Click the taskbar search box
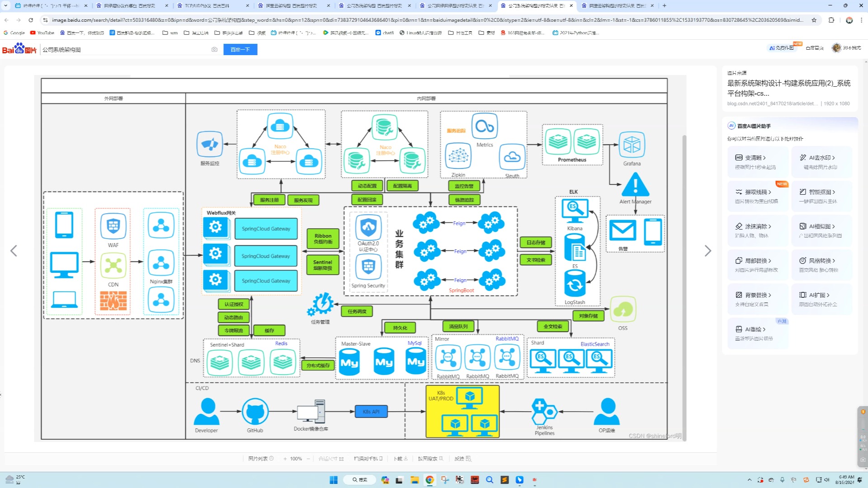Viewport: 868px width, 488px height. [359, 480]
